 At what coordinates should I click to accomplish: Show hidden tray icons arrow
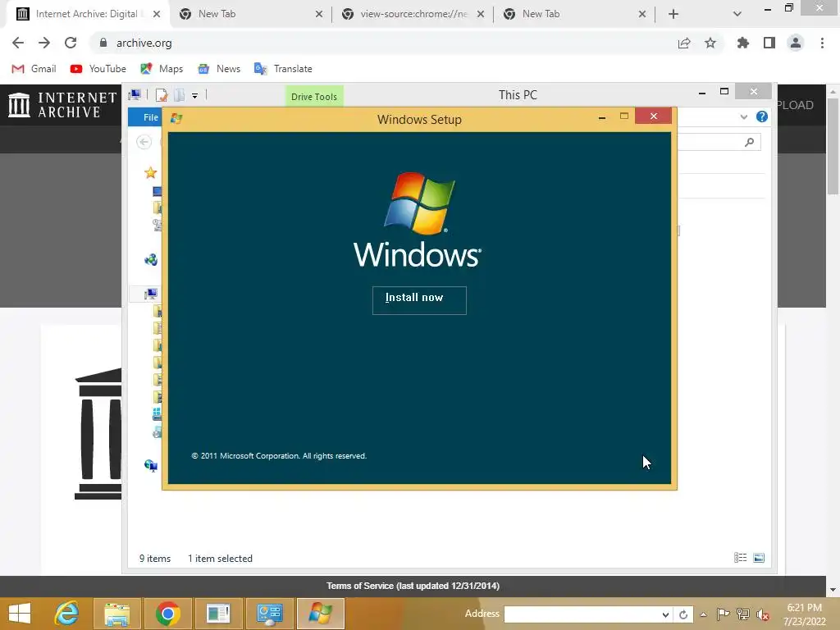click(703, 614)
